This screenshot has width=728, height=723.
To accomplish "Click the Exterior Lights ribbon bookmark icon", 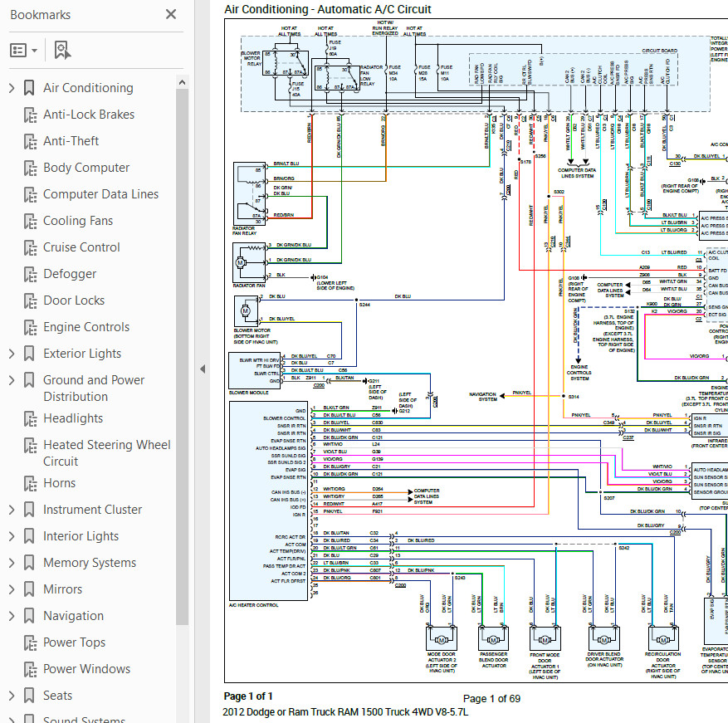I will coord(29,354).
